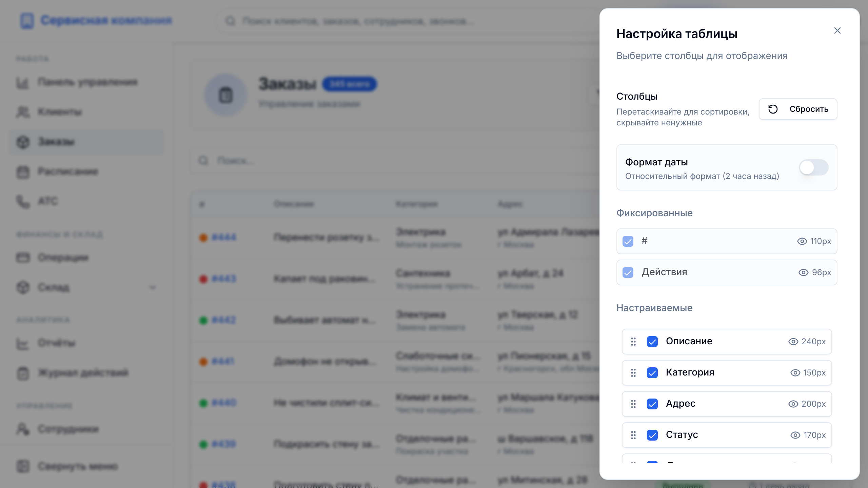
Task: Click the Сбросить reset button
Action: tap(798, 109)
